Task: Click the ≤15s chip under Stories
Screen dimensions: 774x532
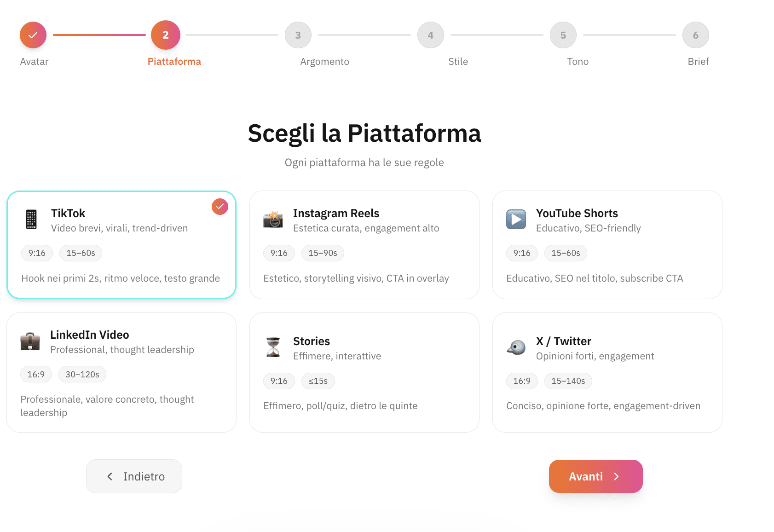Action: coord(318,381)
